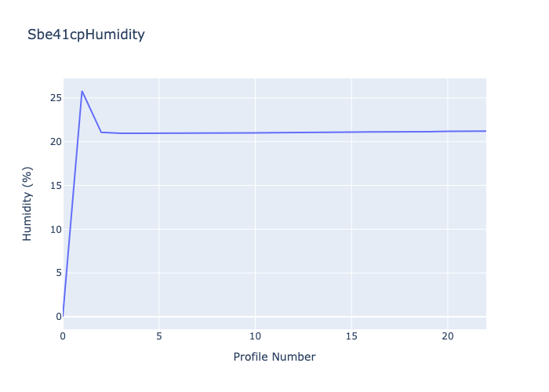Select the humidity peak at profile 1
Image resolution: width=549 pixels, height=392 pixels.
82,91
